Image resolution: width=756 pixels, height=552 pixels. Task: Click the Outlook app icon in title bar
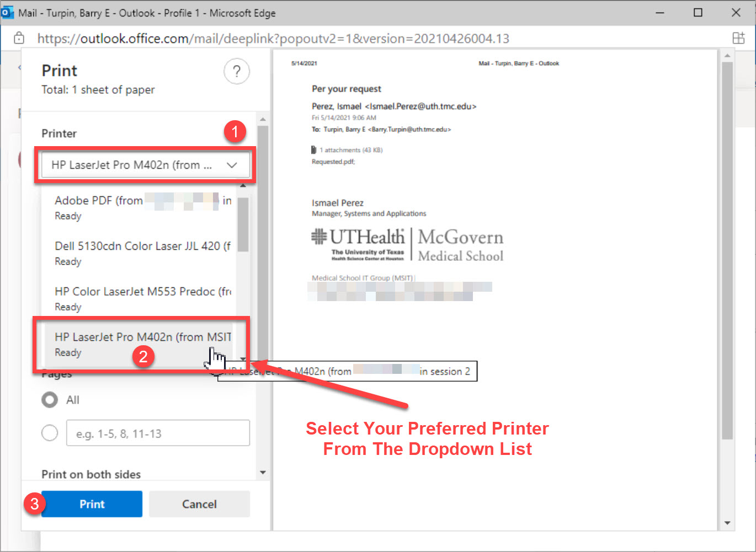point(7,12)
